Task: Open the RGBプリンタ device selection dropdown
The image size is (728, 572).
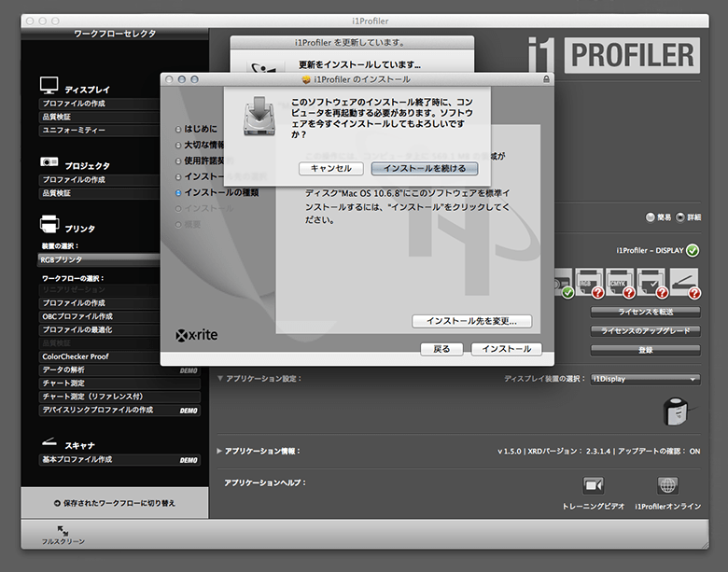Action: (98, 260)
